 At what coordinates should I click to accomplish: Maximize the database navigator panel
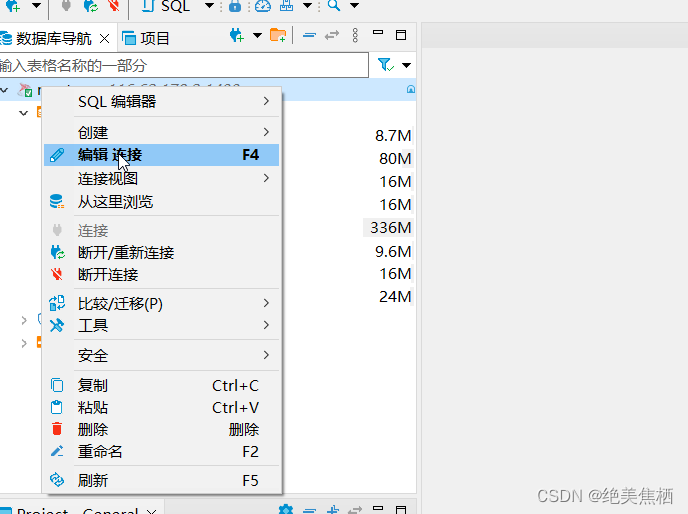401,35
